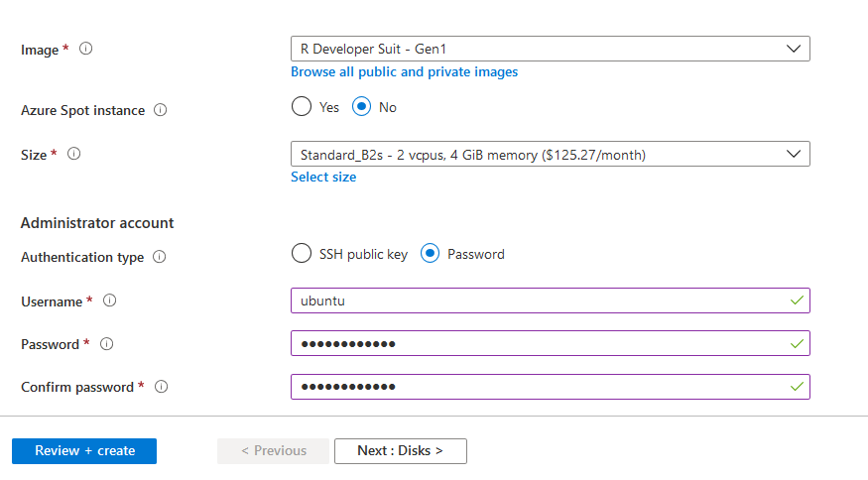Click the info icon beside Password label

pyautogui.click(x=106, y=344)
